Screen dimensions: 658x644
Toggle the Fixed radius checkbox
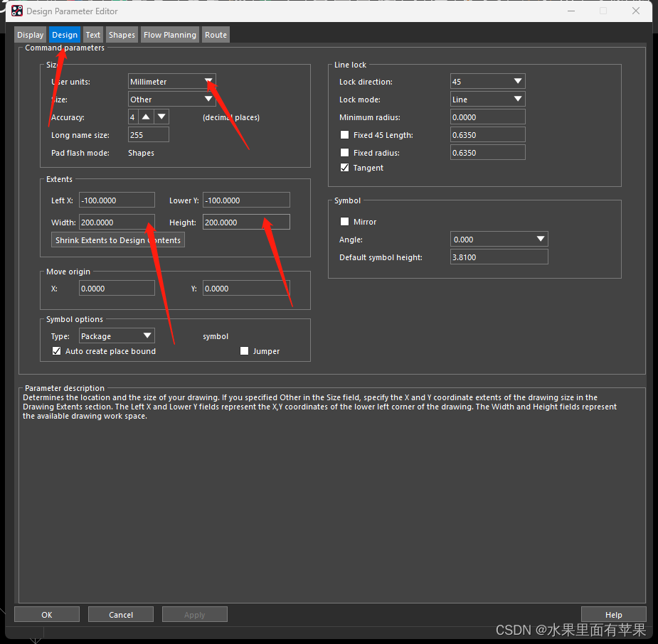point(345,153)
